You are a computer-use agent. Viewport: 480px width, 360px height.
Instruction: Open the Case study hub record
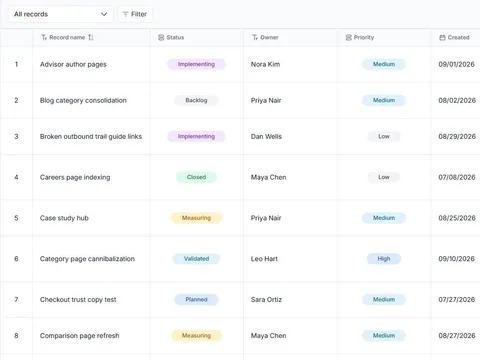(x=64, y=218)
